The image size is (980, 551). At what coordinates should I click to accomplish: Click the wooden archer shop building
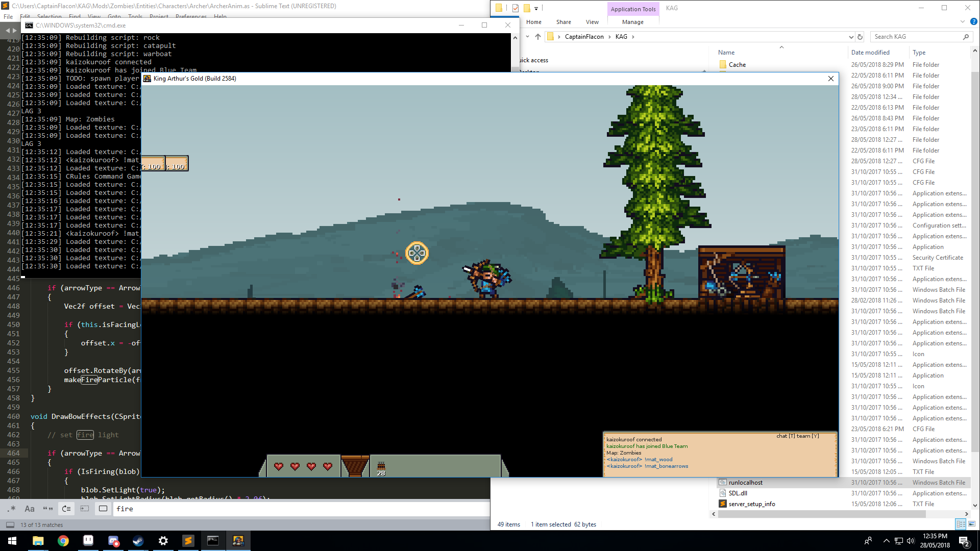(x=741, y=273)
